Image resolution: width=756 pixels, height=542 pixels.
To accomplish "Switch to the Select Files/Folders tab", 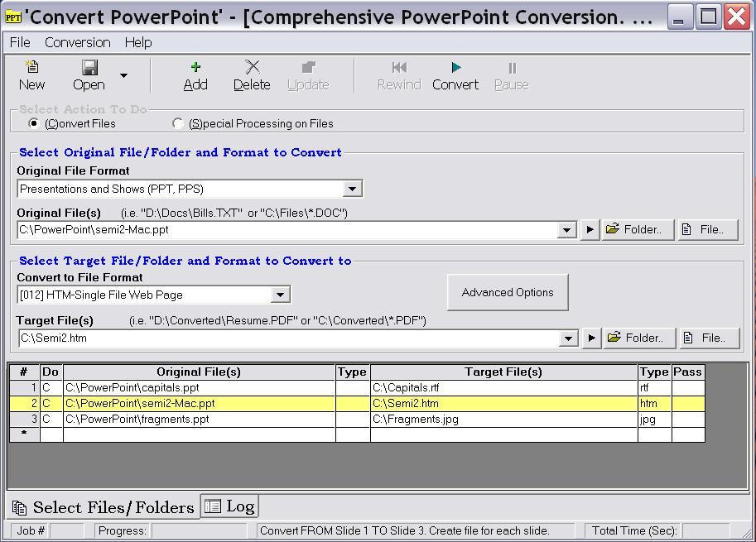I will 104,507.
